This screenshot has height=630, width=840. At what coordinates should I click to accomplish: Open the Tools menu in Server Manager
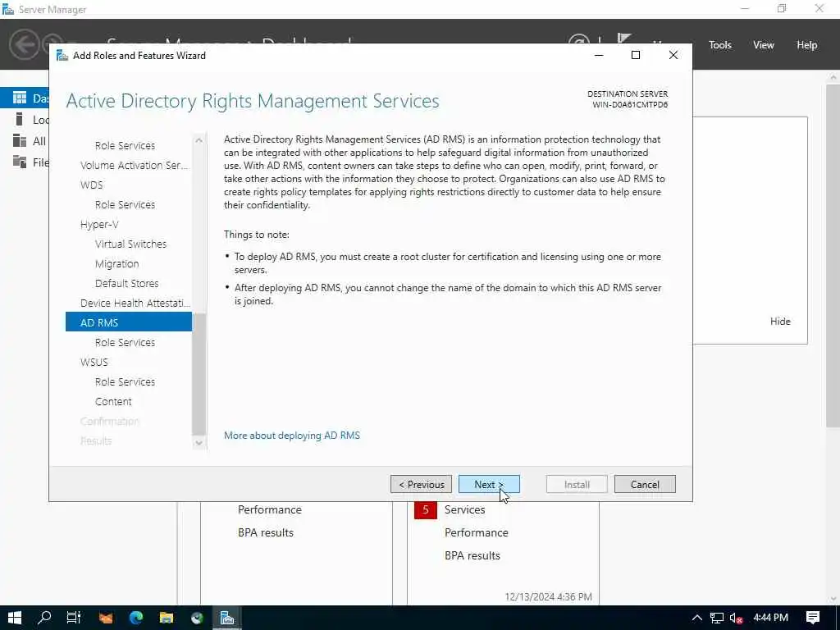pos(720,45)
